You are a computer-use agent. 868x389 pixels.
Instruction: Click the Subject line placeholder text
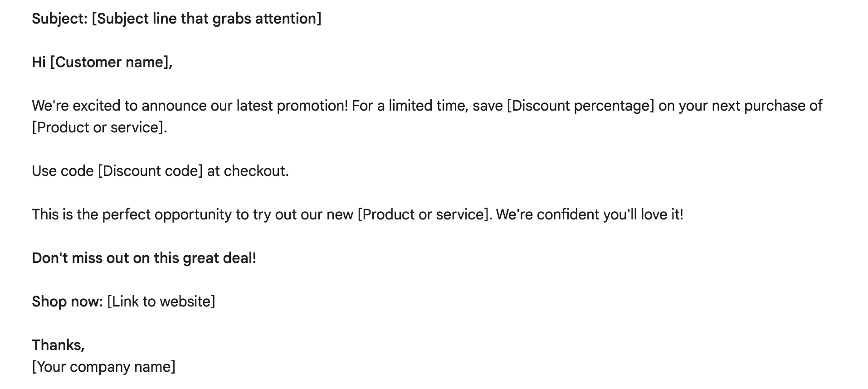coord(206,19)
